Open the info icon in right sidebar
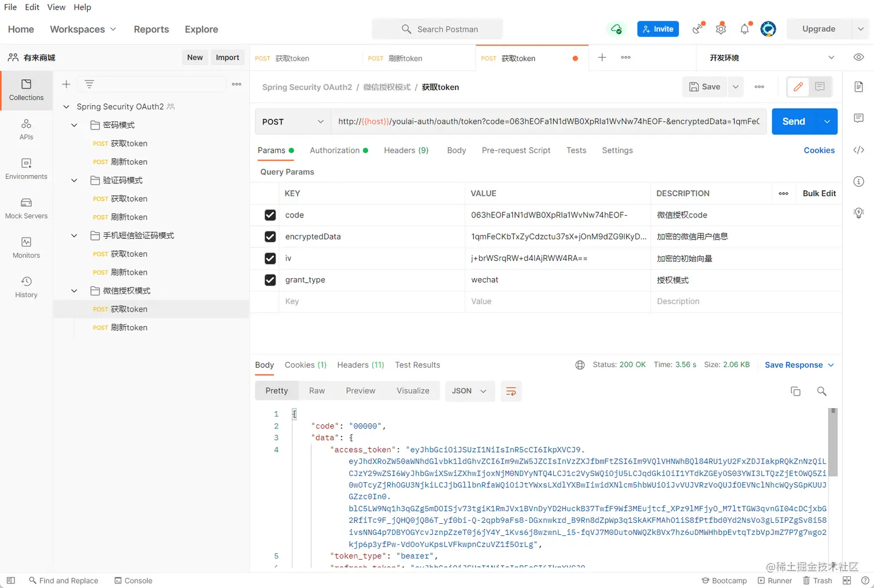874x588 pixels. tap(858, 182)
